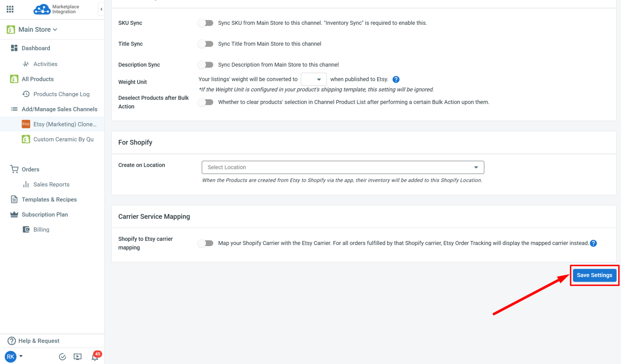Click the Billing wallet icon
The height and width of the screenshot is (364, 621).
[26, 229]
